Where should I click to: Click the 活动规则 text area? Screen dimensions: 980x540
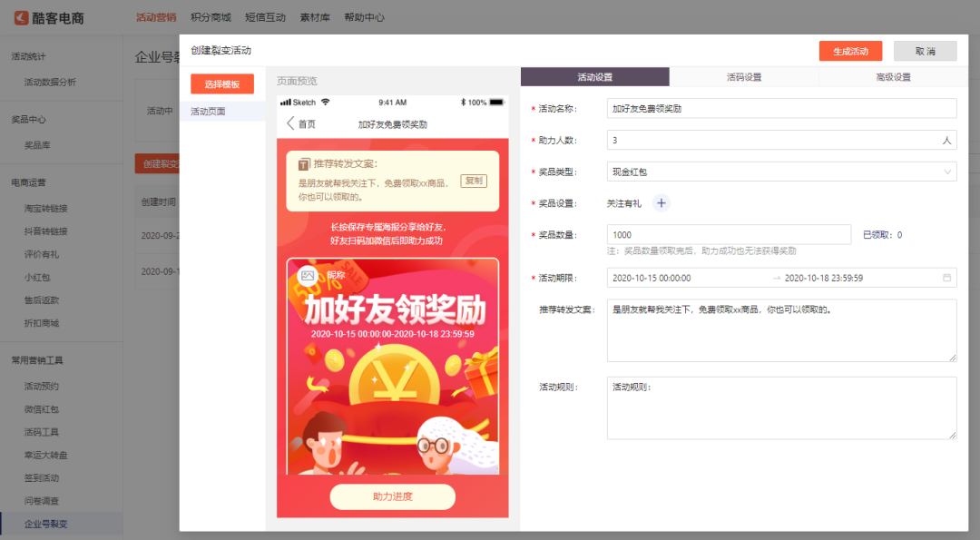click(x=781, y=408)
